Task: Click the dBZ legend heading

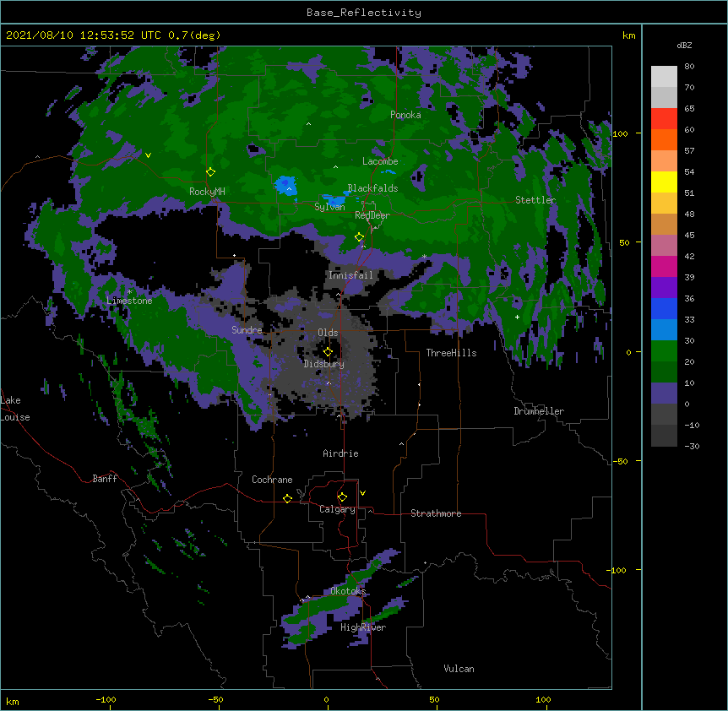Action: click(684, 46)
